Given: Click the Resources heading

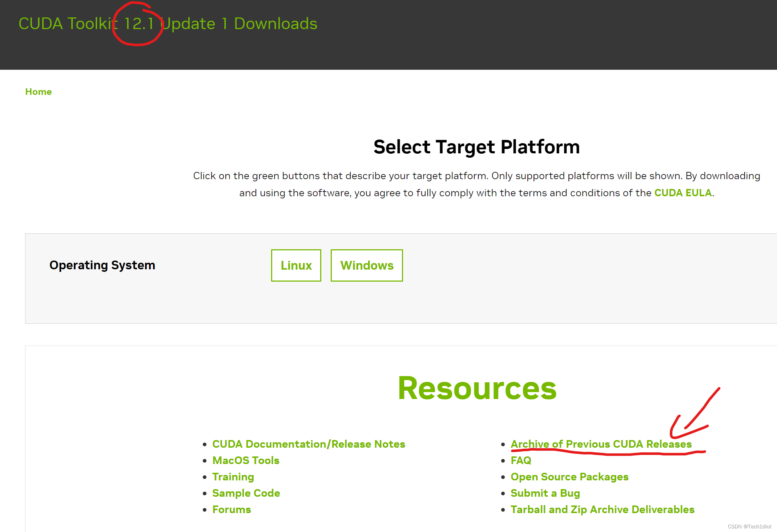Looking at the screenshot, I should coord(477,388).
